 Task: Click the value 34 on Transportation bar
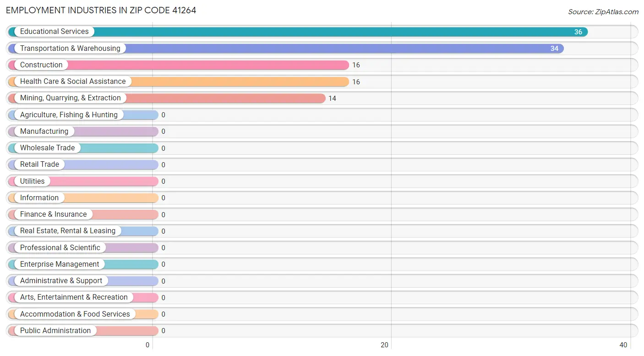[554, 49]
